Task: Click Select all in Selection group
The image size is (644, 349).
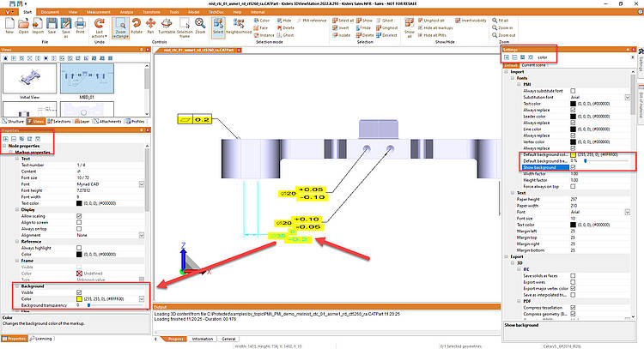Action: coord(343,21)
